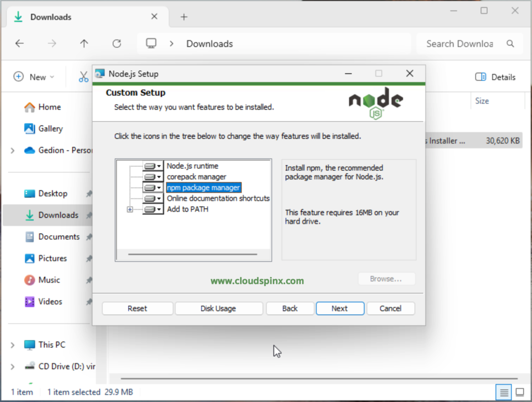Click the Cut scissors icon in toolbar
532x402 pixels.
[84, 77]
